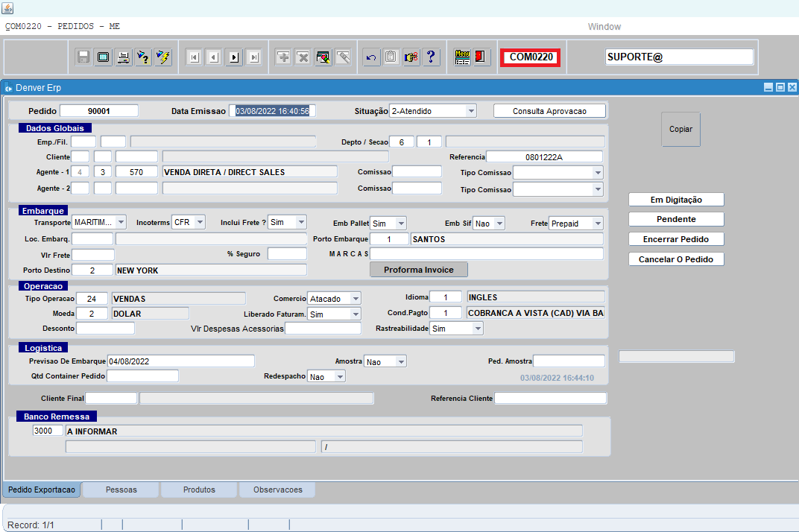Open the Inclui Frete dropdown

pyautogui.click(x=302, y=222)
